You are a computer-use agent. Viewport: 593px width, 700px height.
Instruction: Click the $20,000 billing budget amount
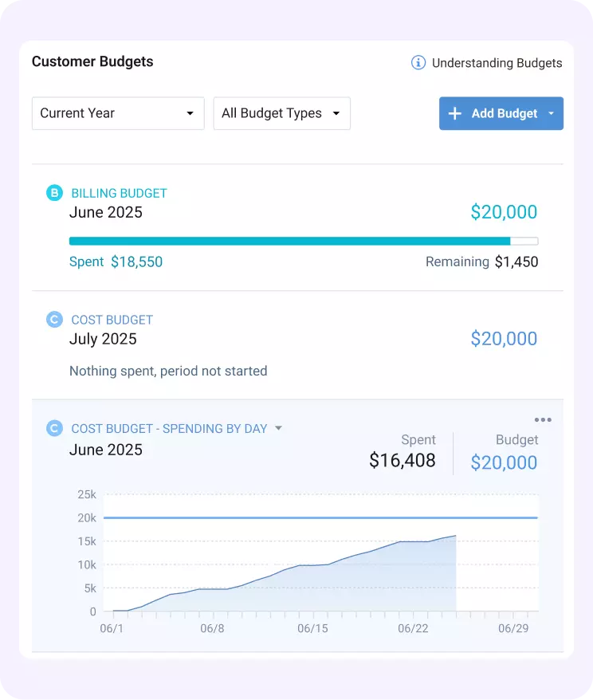(x=504, y=212)
